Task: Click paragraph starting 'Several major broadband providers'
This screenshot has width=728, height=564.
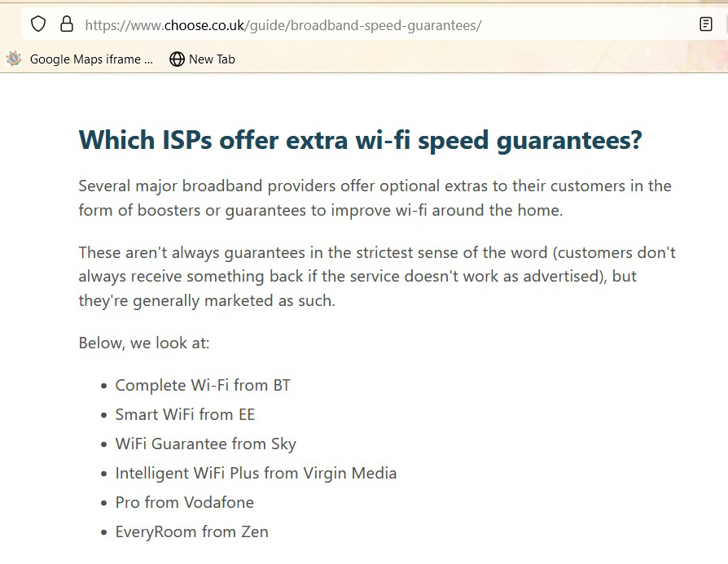Action: click(375, 198)
